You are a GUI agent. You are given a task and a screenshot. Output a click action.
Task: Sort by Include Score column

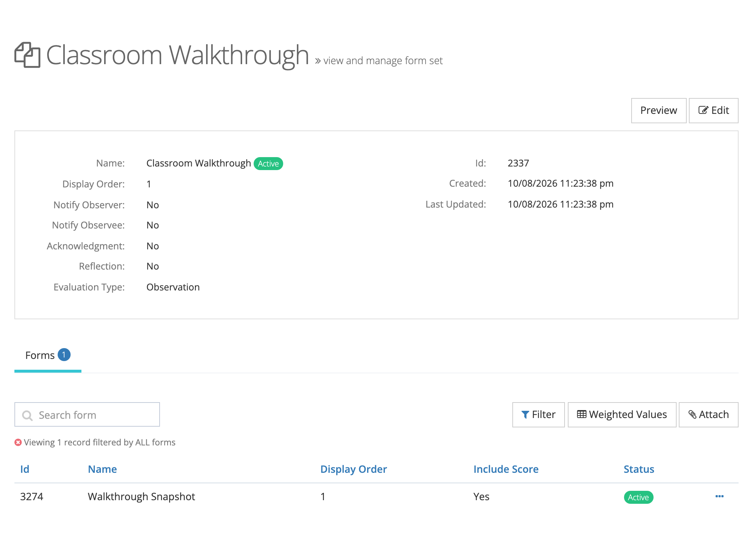pos(506,469)
